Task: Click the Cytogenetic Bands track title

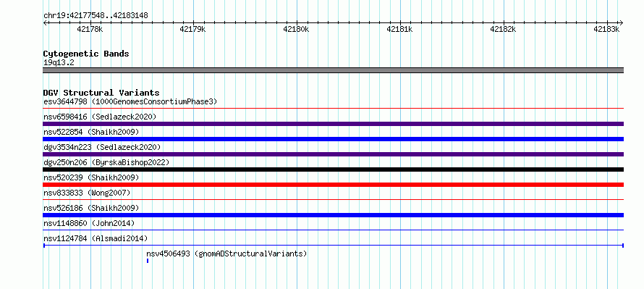Action: pos(86,54)
